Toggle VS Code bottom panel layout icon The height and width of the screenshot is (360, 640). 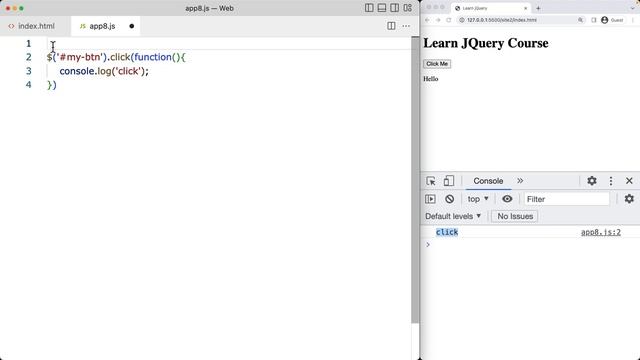click(x=382, y=8)
